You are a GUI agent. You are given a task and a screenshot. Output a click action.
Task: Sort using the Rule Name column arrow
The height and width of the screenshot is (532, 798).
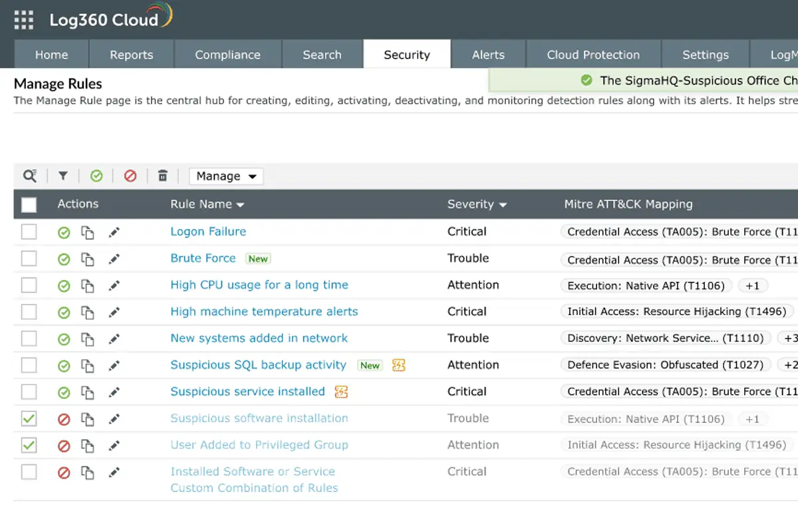click(241, 204)
